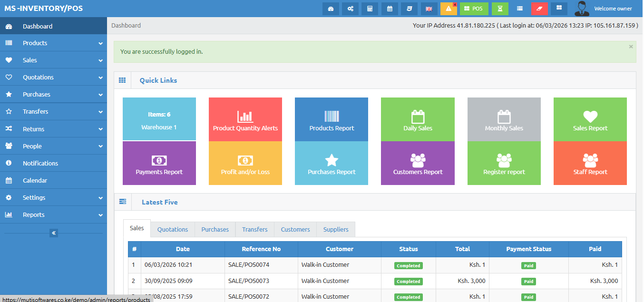This screenshot has height=302, width=644.
Task: Click the Paid badge for SALE/POS0073
Action: (x=528, y=282)
